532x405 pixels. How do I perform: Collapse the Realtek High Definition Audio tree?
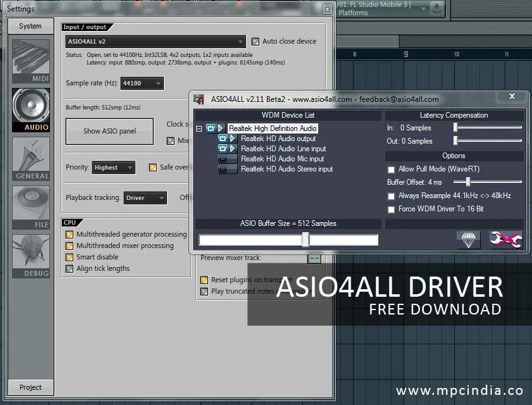(x=199, y=128)
